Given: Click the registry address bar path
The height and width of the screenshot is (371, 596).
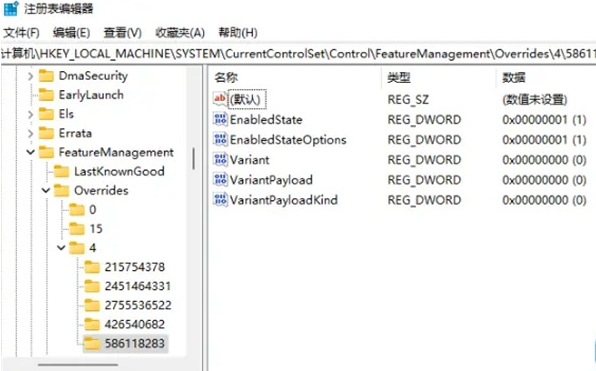Looking at the screenshot, I should tap(298, 54).
